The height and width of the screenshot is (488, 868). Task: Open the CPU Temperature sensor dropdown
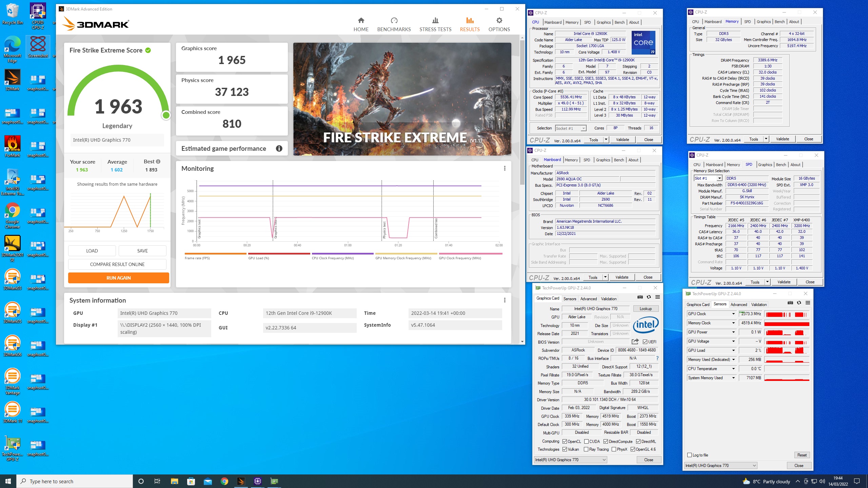(x=733, y=369)
